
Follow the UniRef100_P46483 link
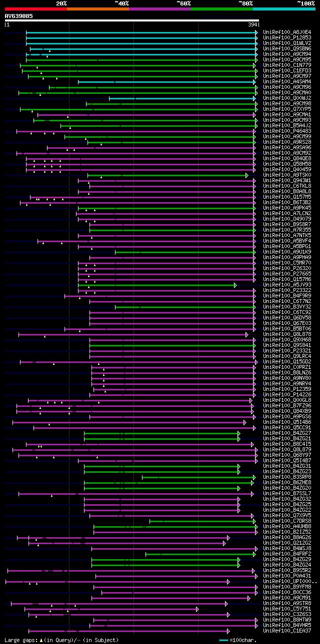tap(286, 131)
